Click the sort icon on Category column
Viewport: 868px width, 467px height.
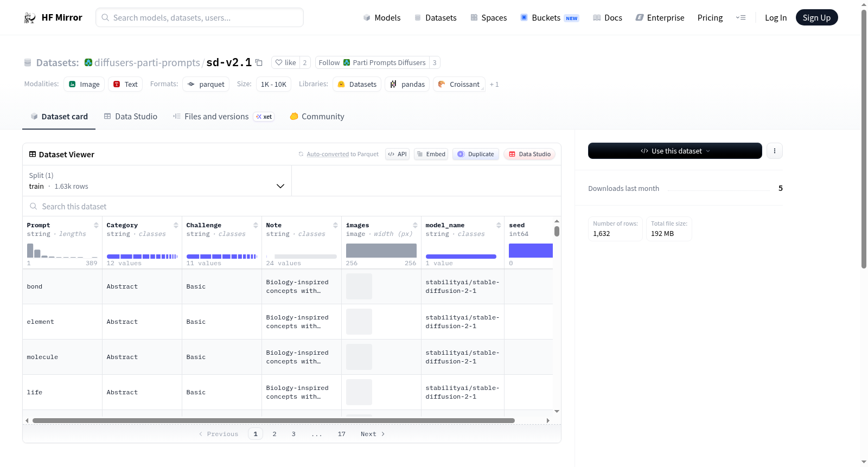click(x=176, y=225)
